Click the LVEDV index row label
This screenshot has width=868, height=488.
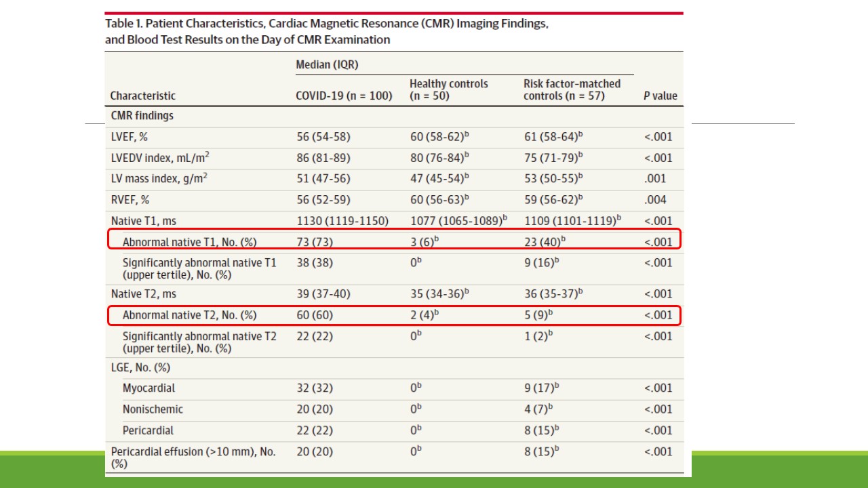[160, 158]
